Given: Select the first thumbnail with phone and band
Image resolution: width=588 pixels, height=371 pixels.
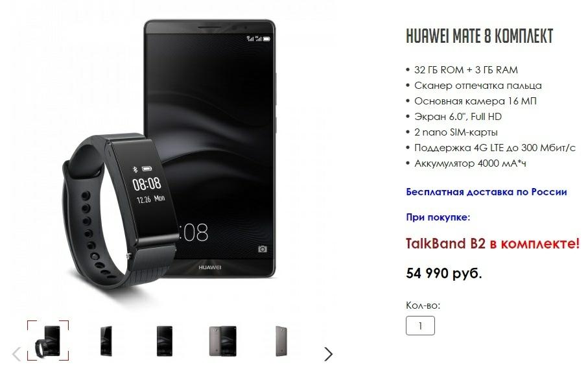Looking at the screenshot, I should click(48, 341).
